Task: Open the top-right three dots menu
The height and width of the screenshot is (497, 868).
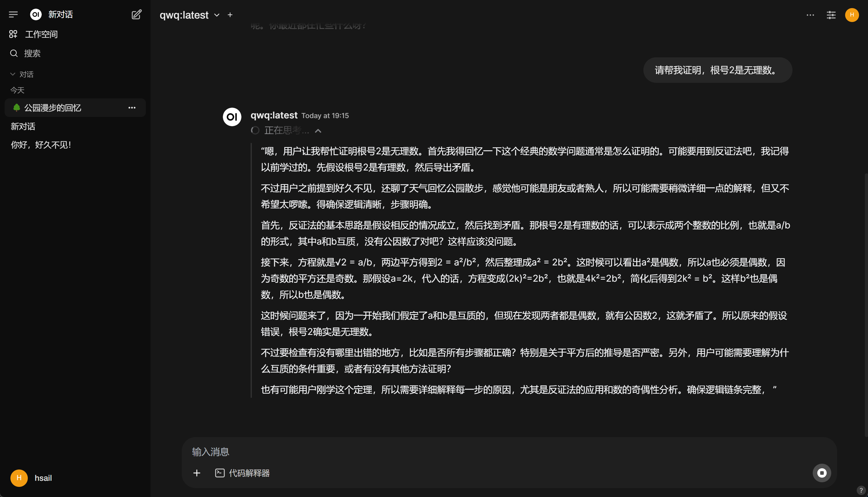Action: (810, 15)
